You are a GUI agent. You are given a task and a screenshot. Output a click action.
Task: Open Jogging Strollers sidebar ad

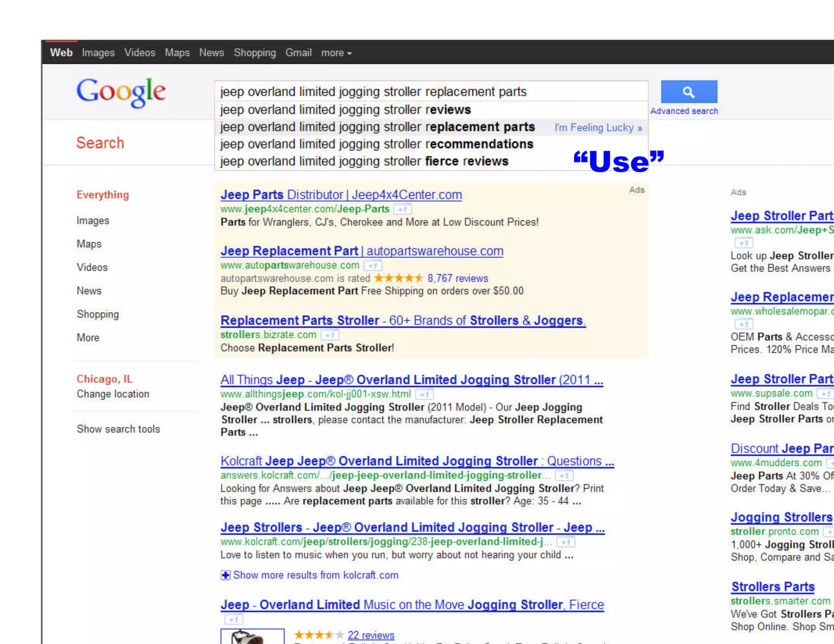click(x=781, y=517)
